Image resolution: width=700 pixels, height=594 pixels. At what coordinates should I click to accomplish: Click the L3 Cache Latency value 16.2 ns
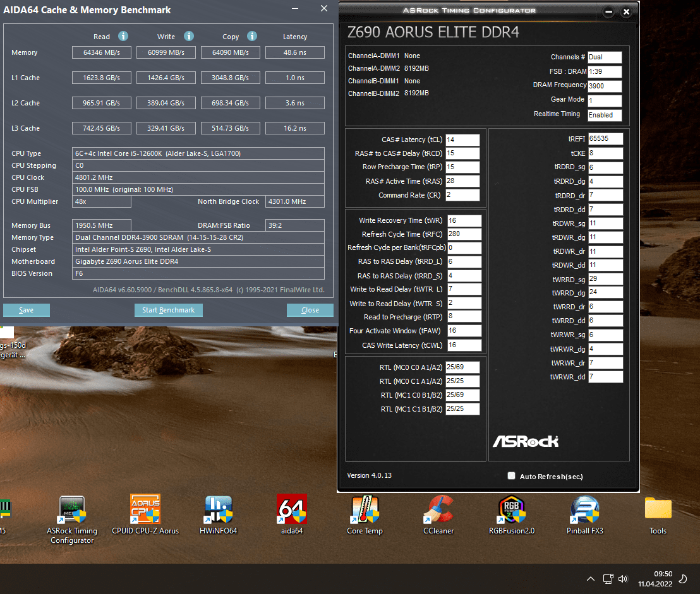coord(294,128)
